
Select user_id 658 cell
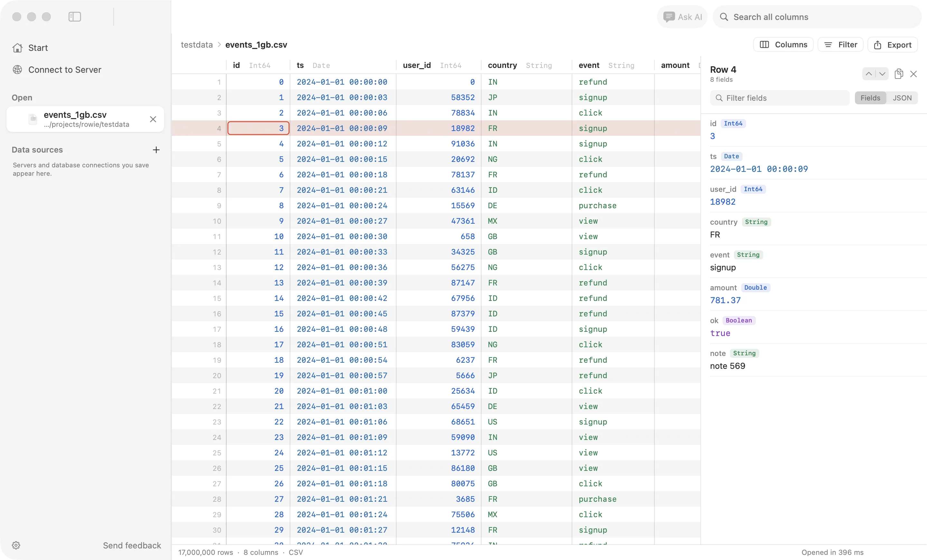[x=438, y=237]
